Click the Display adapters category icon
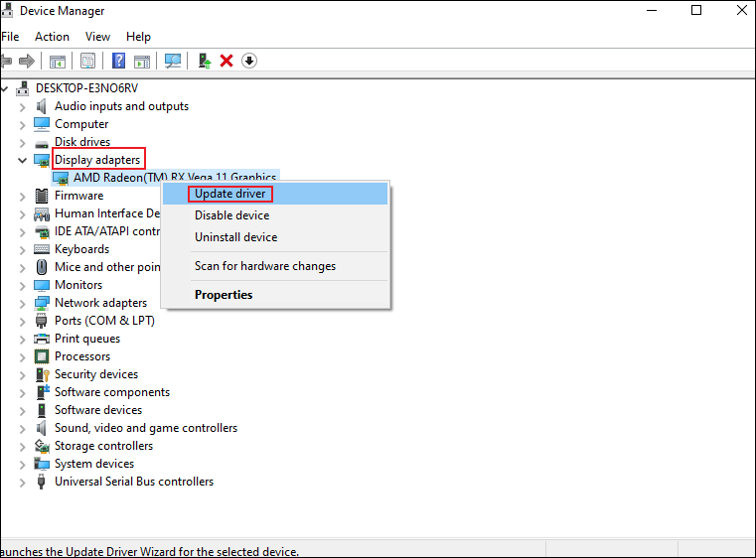Screen dimensions: 756x558 pyautogui.click(x=42, y=160)
